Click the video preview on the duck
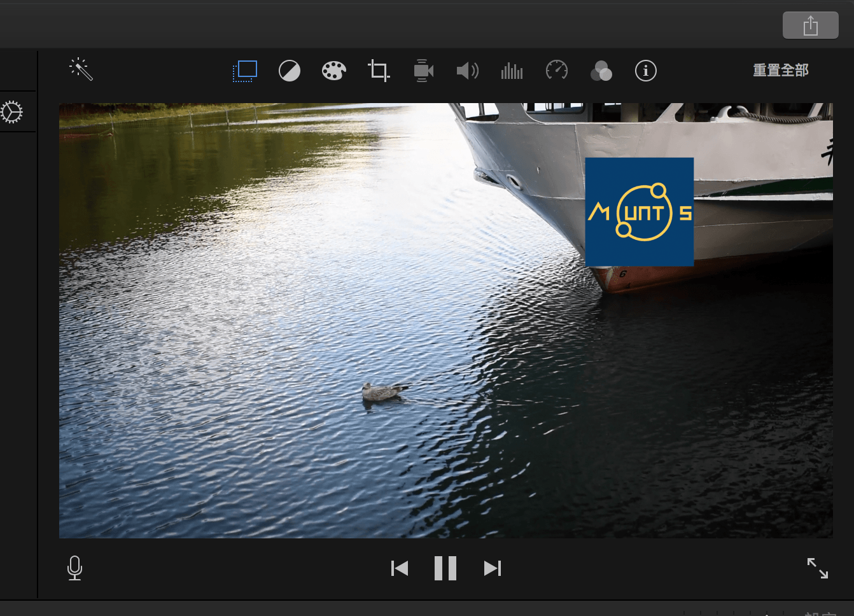854x616 pixels. 384,392
